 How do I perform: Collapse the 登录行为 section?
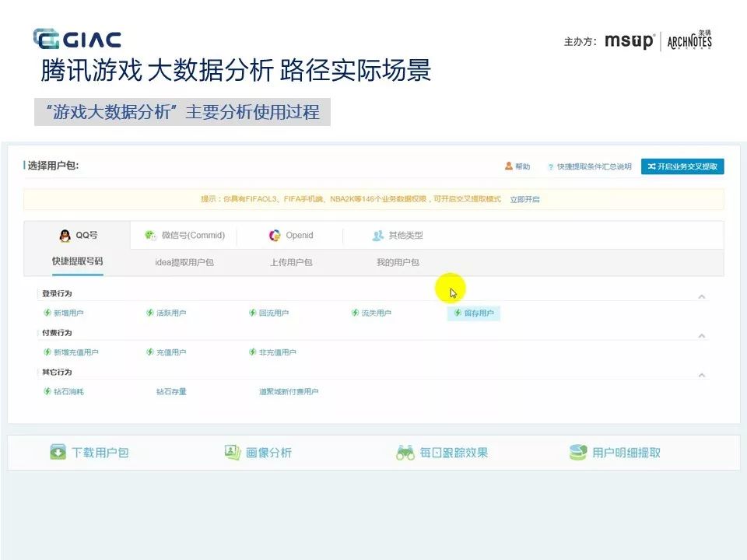[702, 296]
